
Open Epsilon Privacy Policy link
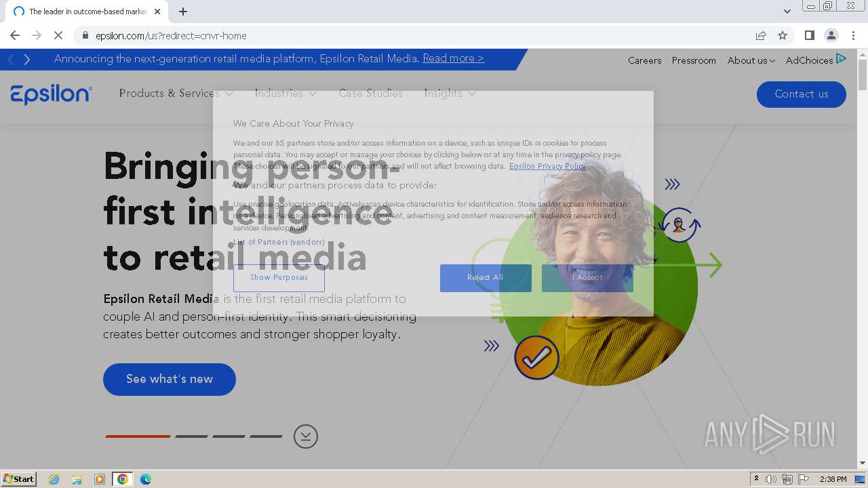tap(547, 166)
